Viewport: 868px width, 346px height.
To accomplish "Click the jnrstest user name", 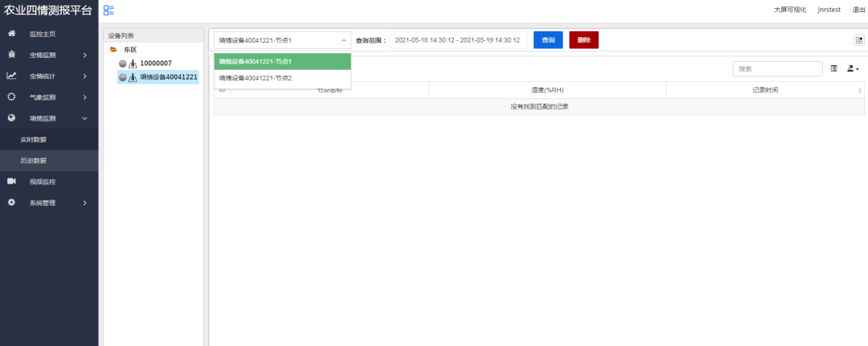I will 829,10.
